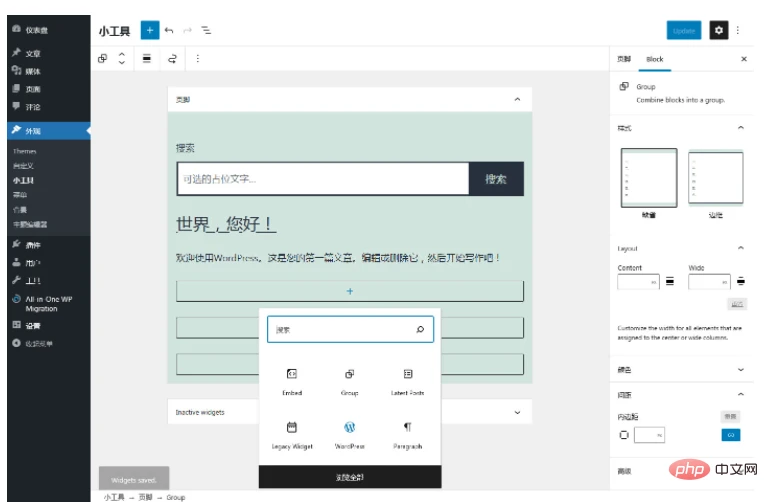The width and height of the screenshot is (768, 502).
Task: Open the 世界，您好！ post link
Action: coord(226,224)
